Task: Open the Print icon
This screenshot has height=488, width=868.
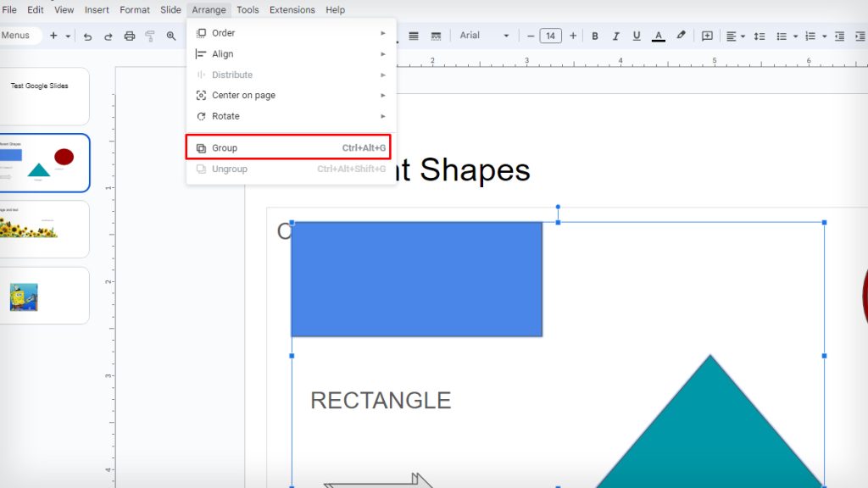Action: pos(129,36)
